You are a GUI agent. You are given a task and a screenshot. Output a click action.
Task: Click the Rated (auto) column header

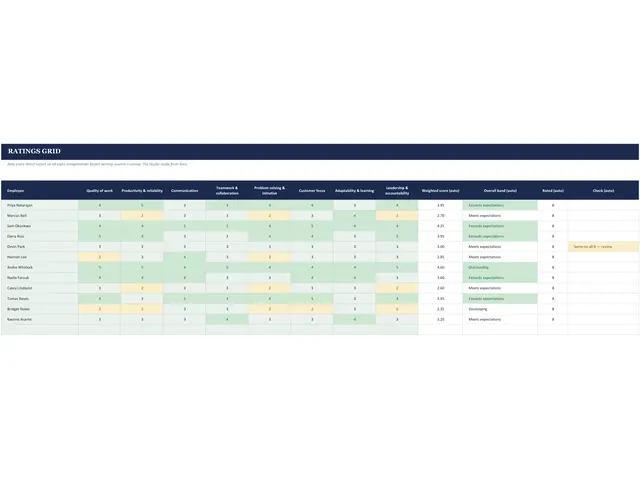coord(553,191)
